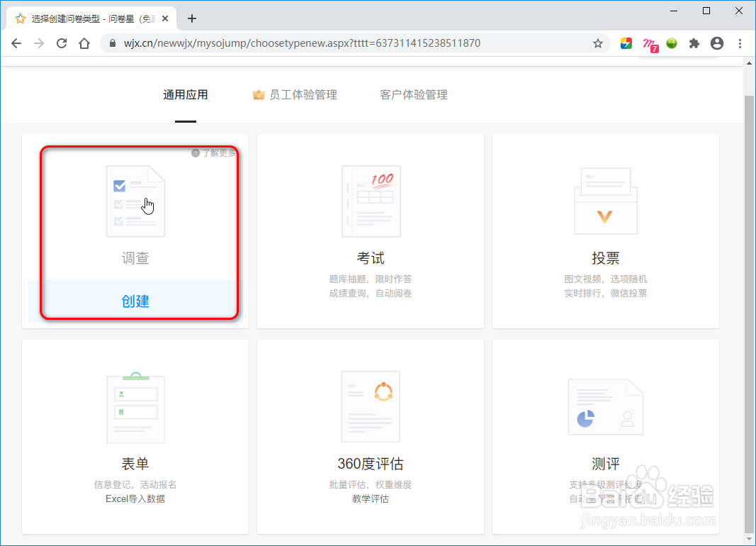The height and width of the screenshot is (546, 756).
Task: Switch to the 客户体验管理 tab
Action: [x=413, y=94]
